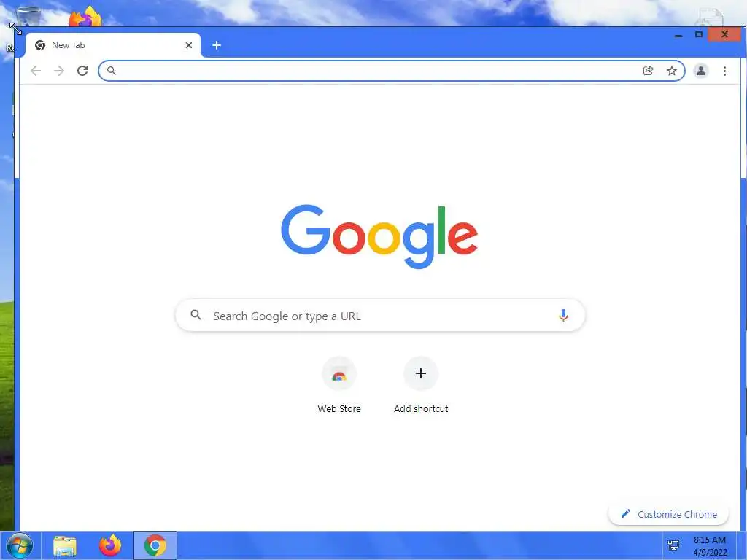Launch Firefox from the taskbar
The width and height of the screenshot is (747, 560).
click(x=110, y=545)
